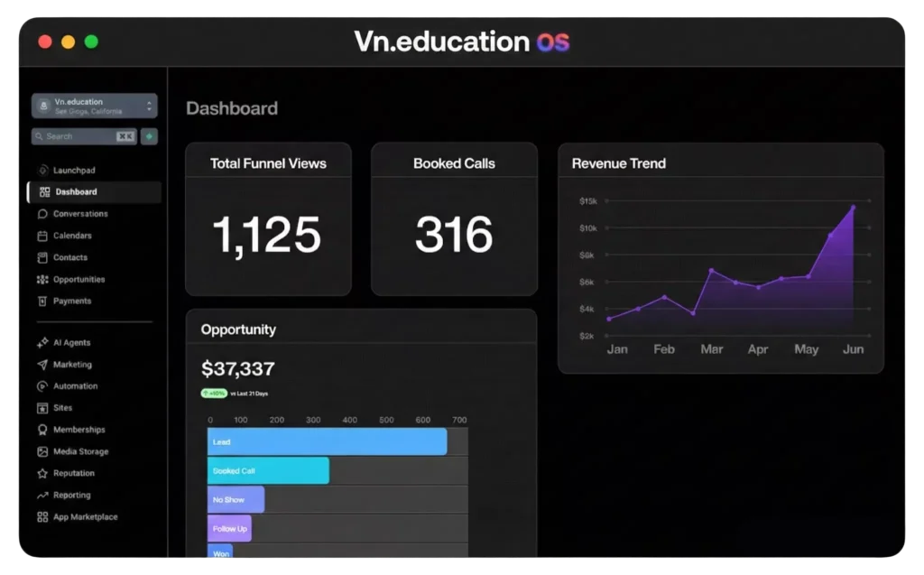Open the Sites menu item
The height and width of the screenshot is (575, 924).
coord(62,408)
